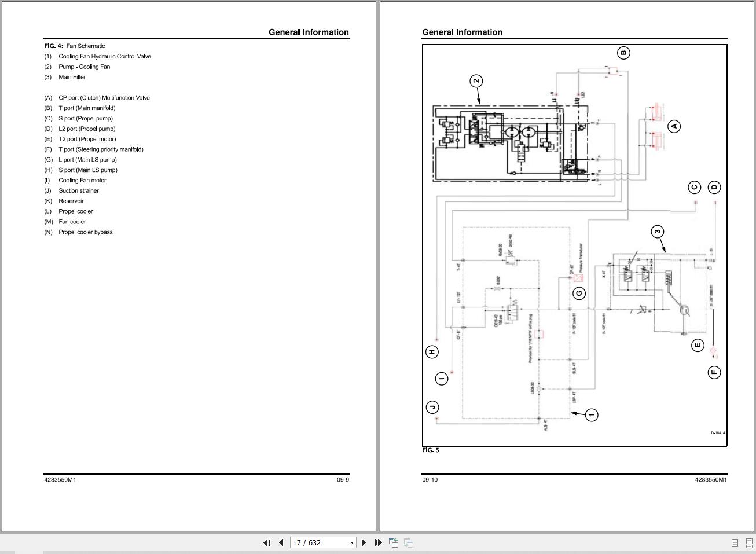The height and width of the screenshot is (554, 756).
Task: Click callout circle 2 on the schematic
Action: pos(476,81)
